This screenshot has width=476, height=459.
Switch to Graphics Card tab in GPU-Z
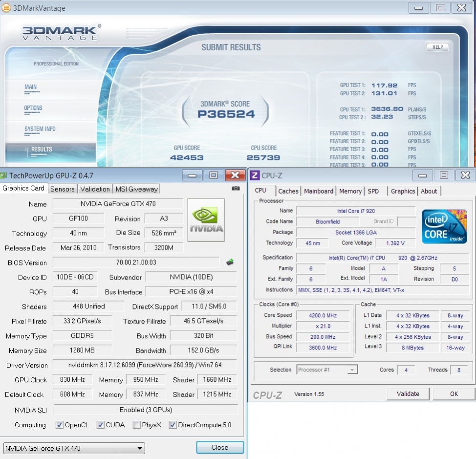(23, 188)
